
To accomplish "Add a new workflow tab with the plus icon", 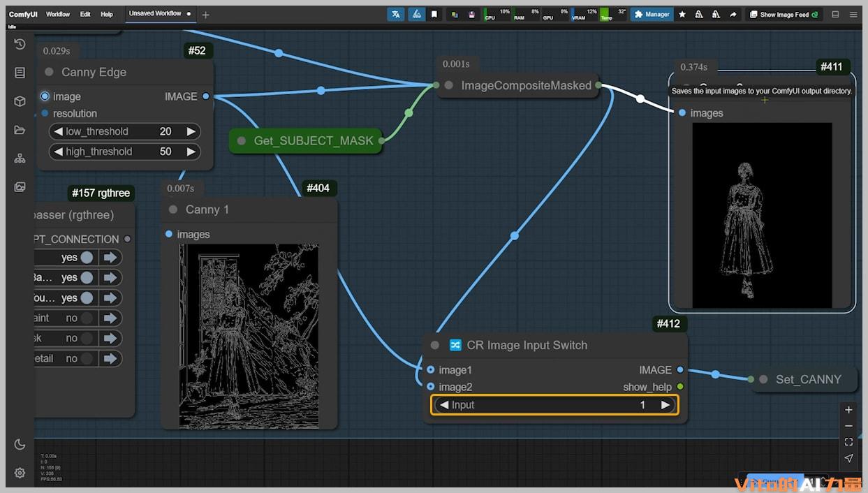I will (x=205, y=15).
